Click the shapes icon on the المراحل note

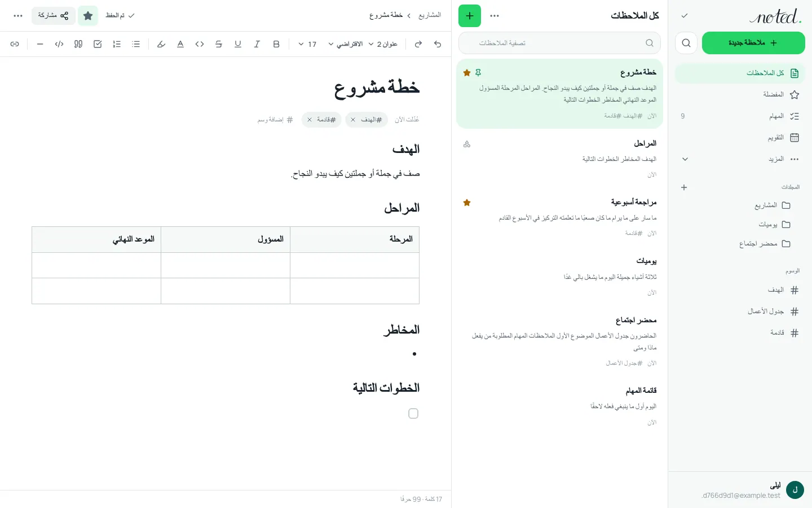467,144
